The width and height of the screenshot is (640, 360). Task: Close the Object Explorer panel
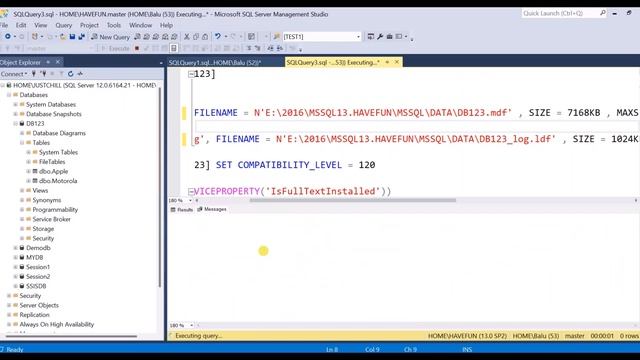point(58,62)
